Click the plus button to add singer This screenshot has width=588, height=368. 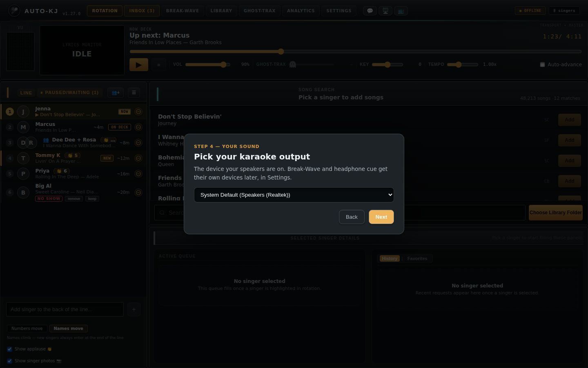pyautogui.click(x=134, y=310)
